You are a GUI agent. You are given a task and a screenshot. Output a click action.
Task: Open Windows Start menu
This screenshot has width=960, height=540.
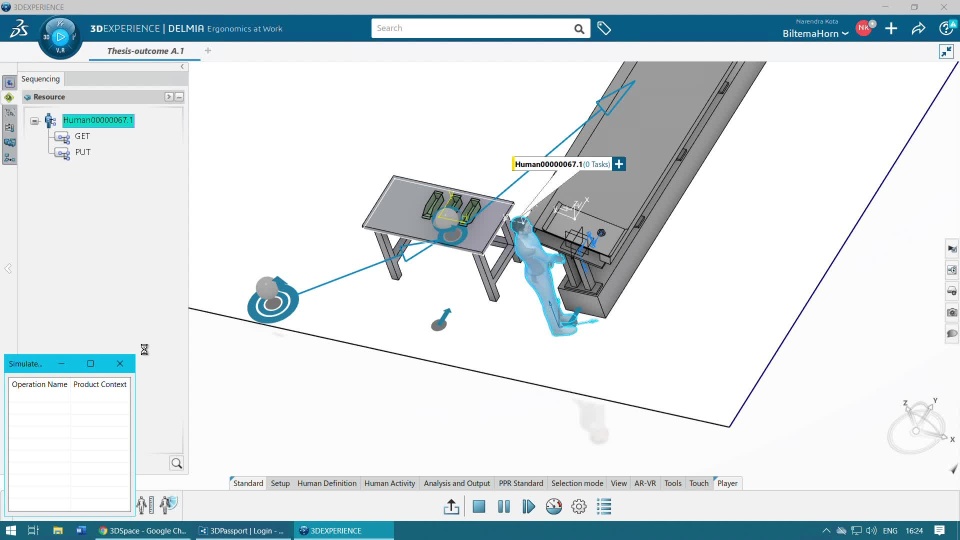pyautogui.click(x=10, y=531)
